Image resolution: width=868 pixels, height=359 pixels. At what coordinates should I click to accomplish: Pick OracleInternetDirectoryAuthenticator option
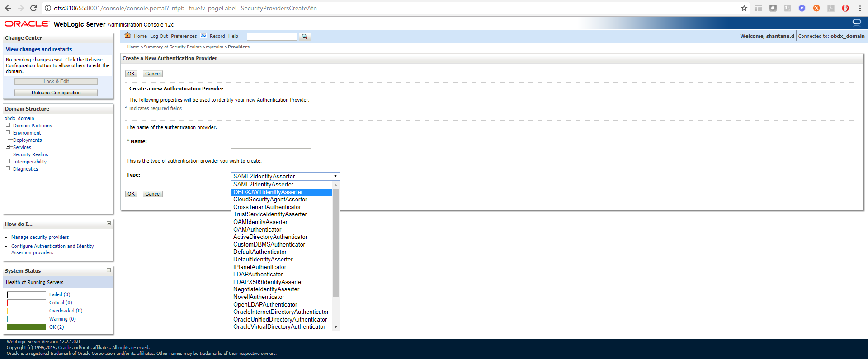click(x=282, y=312)
